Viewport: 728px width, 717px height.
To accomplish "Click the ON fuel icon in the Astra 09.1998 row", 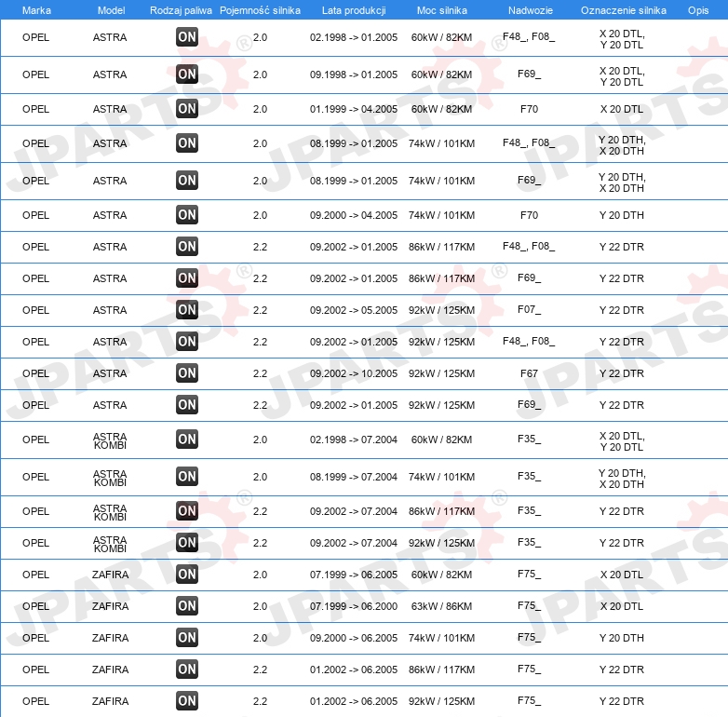I will point(187,74).
